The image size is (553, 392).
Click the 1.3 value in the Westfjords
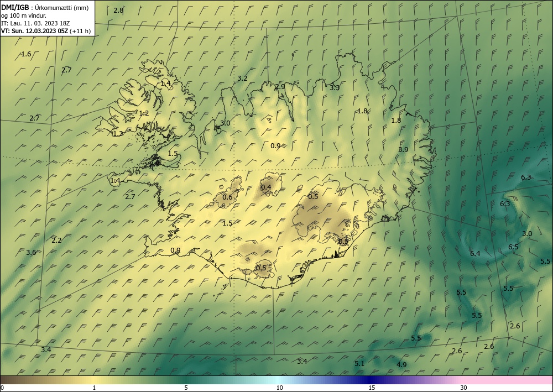(x=118, y=133)
